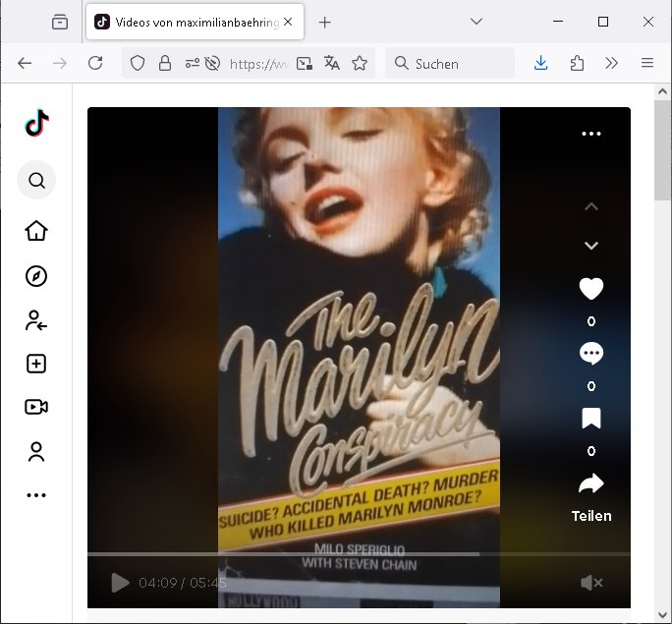This screenshot has width=672, height=624.
Task: Click the page scrollbar thumb
Action: pyautogui.click(x=662, y=150)
